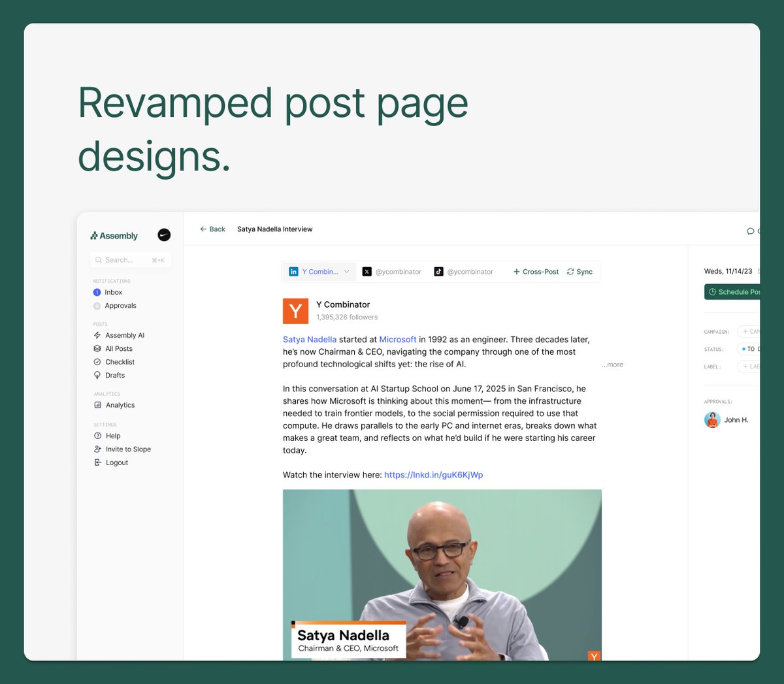Click the 1,395,326 followers text
Image resolution: width=784 pixels, height=684 pixels.
click(x=347, y=318)
